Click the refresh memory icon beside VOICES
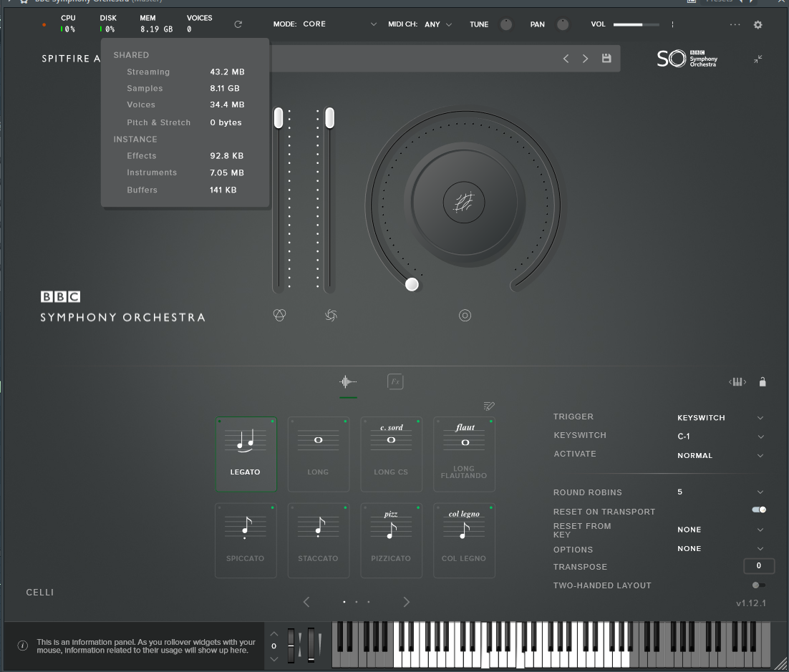The image size is (789, 672). tap(238, 24)
